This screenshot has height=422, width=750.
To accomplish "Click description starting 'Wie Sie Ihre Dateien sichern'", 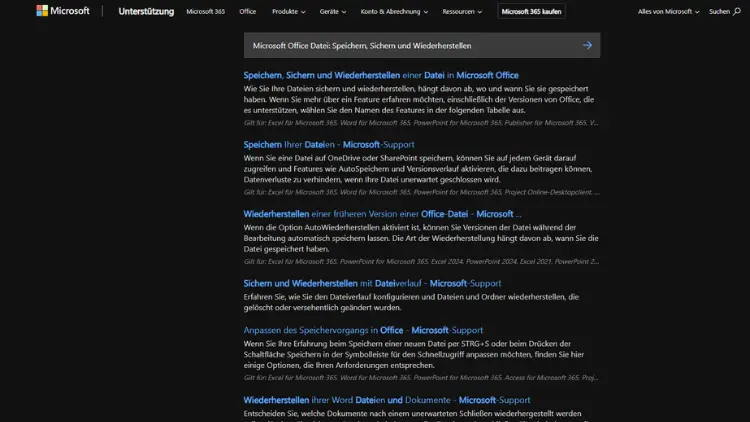I will tap(419, 100).
